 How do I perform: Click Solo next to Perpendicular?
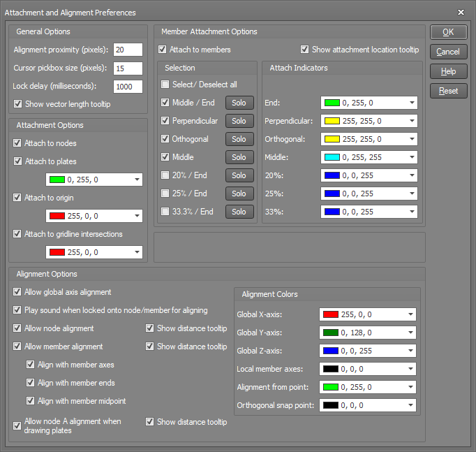tap(239, 121)
